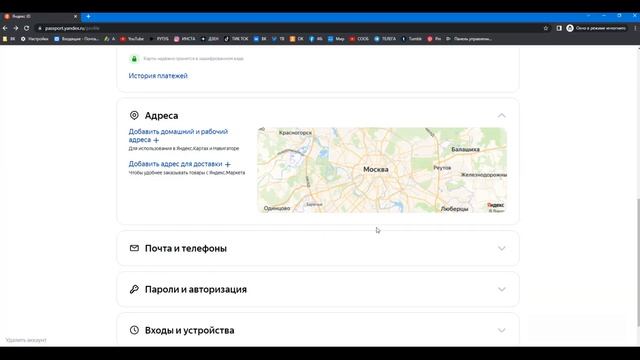Click Красногорск label on the map
This screenshot has width=640, height=360.
296,133
